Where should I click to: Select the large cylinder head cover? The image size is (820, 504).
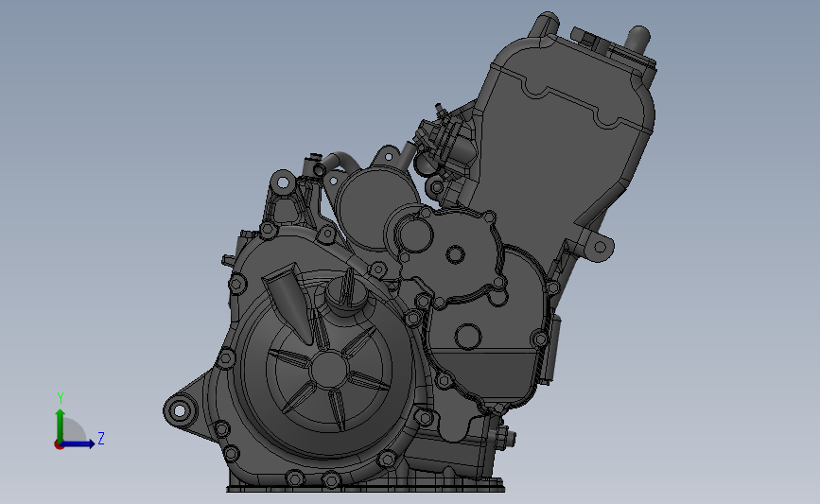coord(565,130)
